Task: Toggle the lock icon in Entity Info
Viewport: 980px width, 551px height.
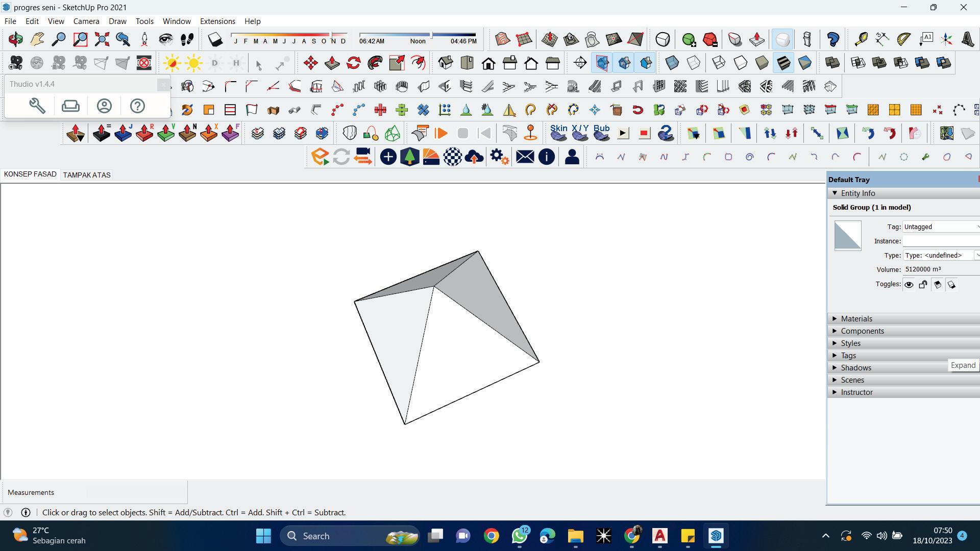Action: tap(923, 285)
